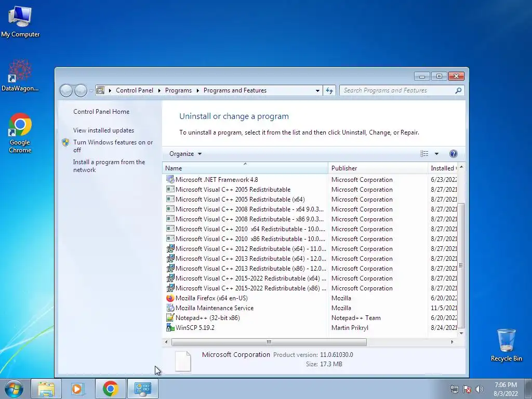Select Visual C++ 2008 Redistributable x86 row
532x399 pixels.
pyautogui.click(x=310, y=219)
